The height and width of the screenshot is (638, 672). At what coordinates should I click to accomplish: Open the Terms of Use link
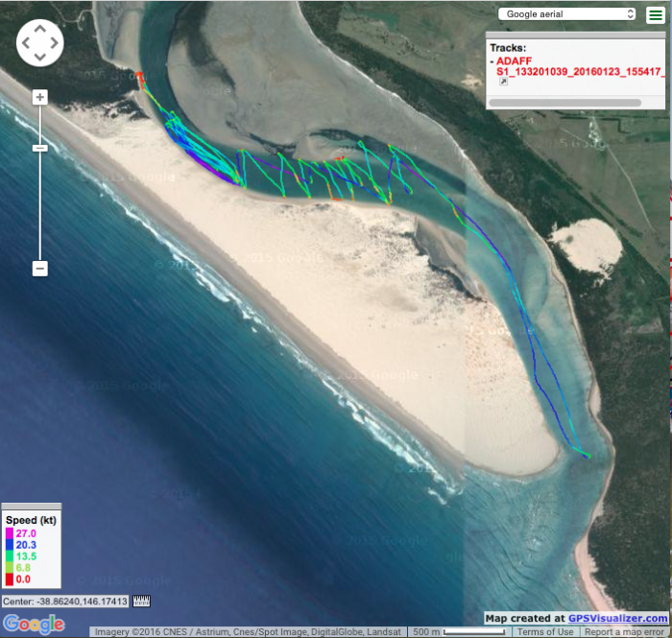tap(545, 631)
